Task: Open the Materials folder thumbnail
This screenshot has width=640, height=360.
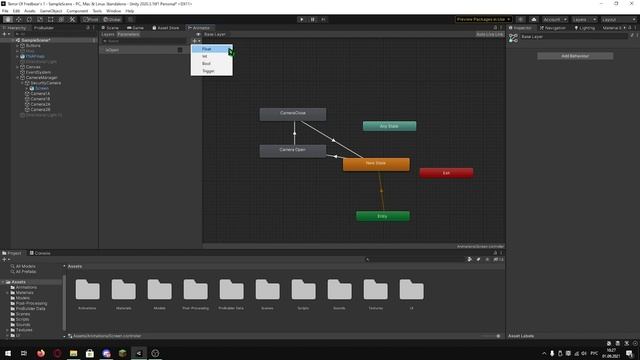Action: click(124, 290)
